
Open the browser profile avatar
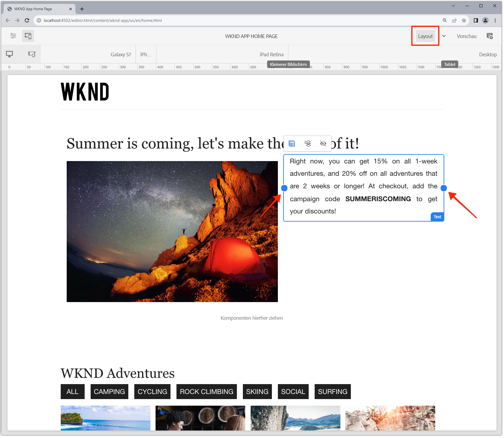(x=485, y=20)
